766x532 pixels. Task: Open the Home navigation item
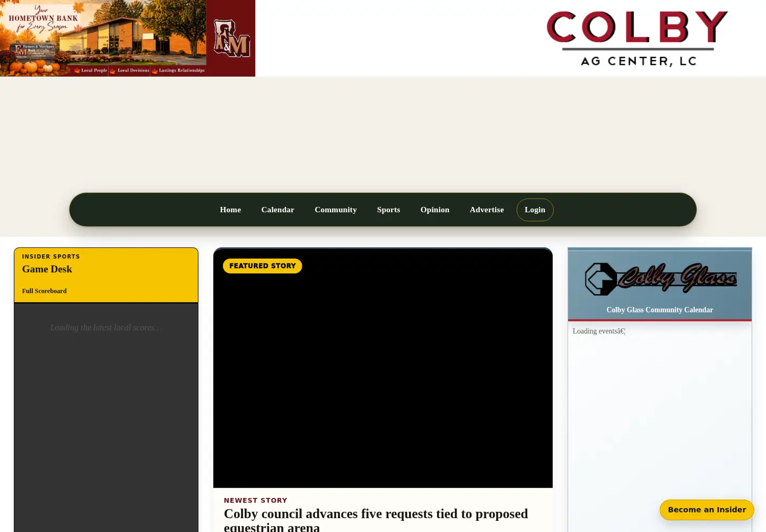230,210
